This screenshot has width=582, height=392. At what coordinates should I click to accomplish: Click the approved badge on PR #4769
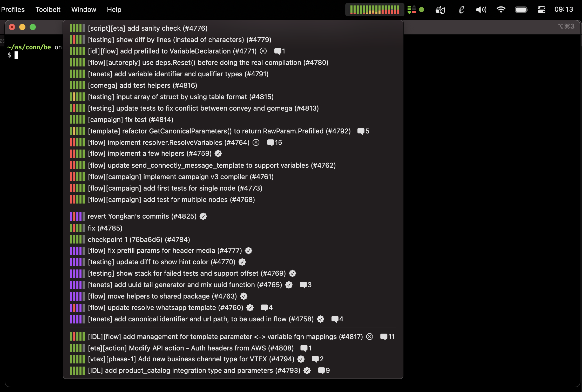coord(293,273)
